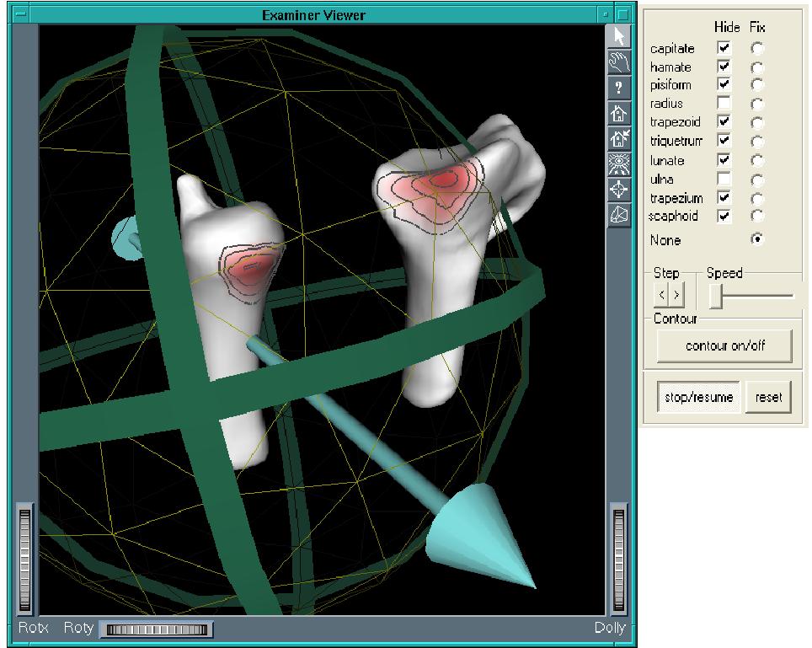Click the Speed slider handle

click(716, 296)
